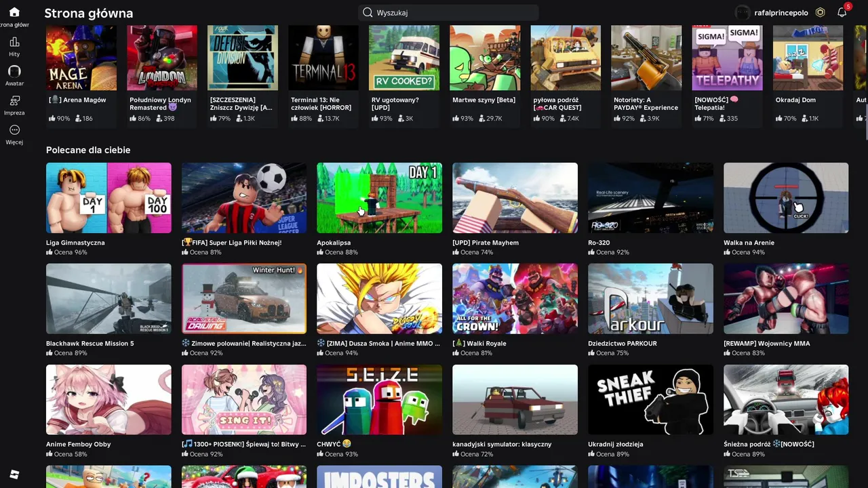Screen dimensions: 868x488
Task: Open the Dusza Smoka anime thumbnail
Action: (379, 299)
